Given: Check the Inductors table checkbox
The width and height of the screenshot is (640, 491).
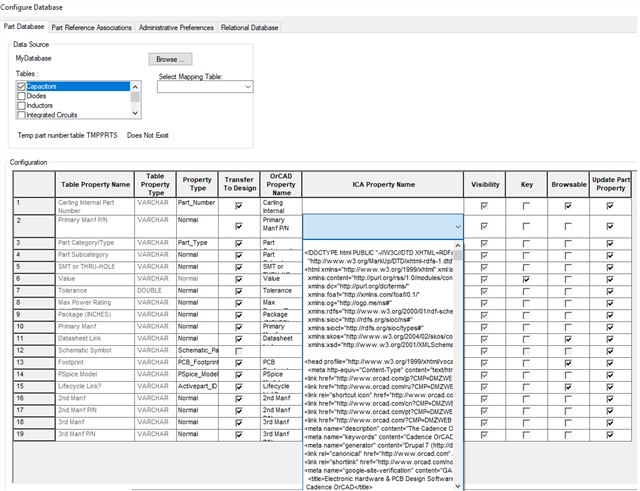Looking at the screenshot, I should [21, 105].
